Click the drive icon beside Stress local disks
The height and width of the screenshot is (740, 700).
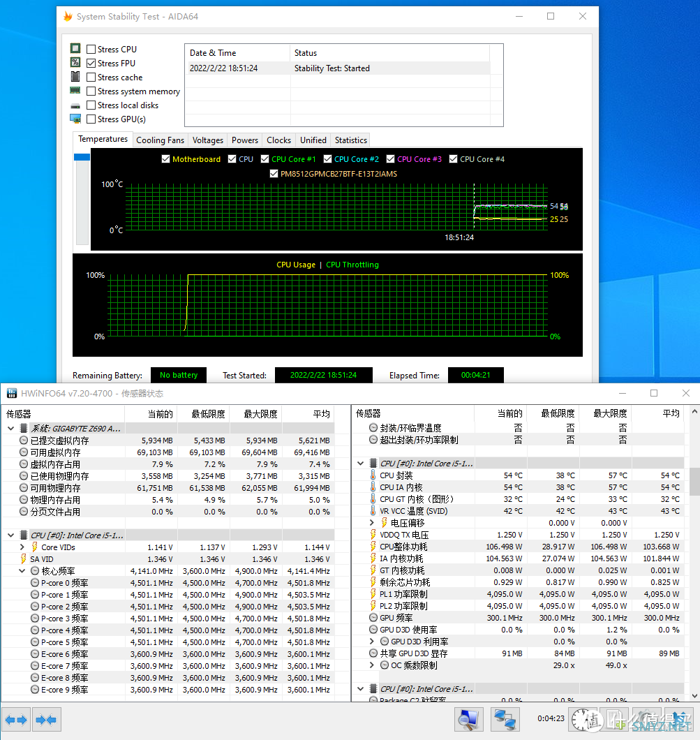pyautogui.click(x=75, y=105)
